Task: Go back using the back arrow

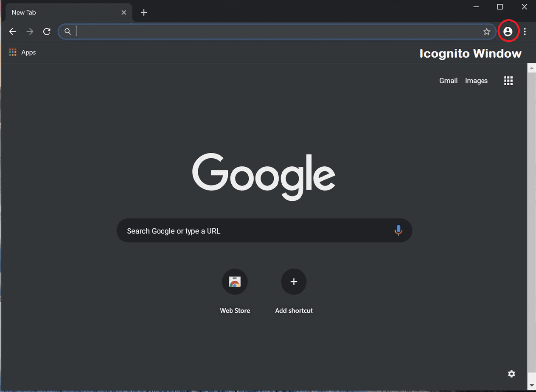Action: (x=13, y=31)
